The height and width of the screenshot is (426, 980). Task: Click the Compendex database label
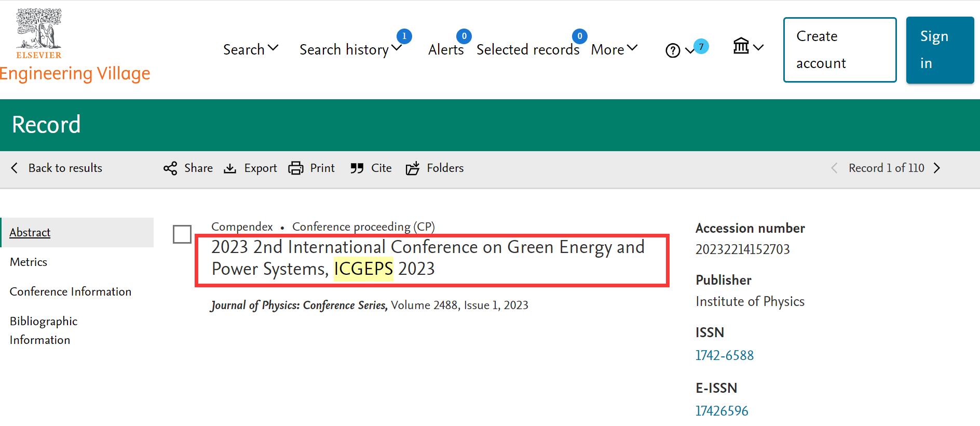click(242, 227)
